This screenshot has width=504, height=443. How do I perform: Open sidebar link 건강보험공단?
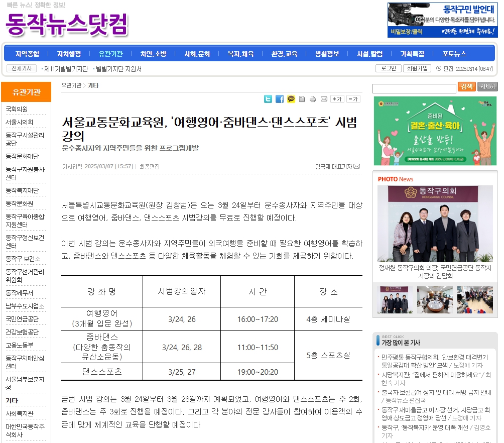(22, 332)
